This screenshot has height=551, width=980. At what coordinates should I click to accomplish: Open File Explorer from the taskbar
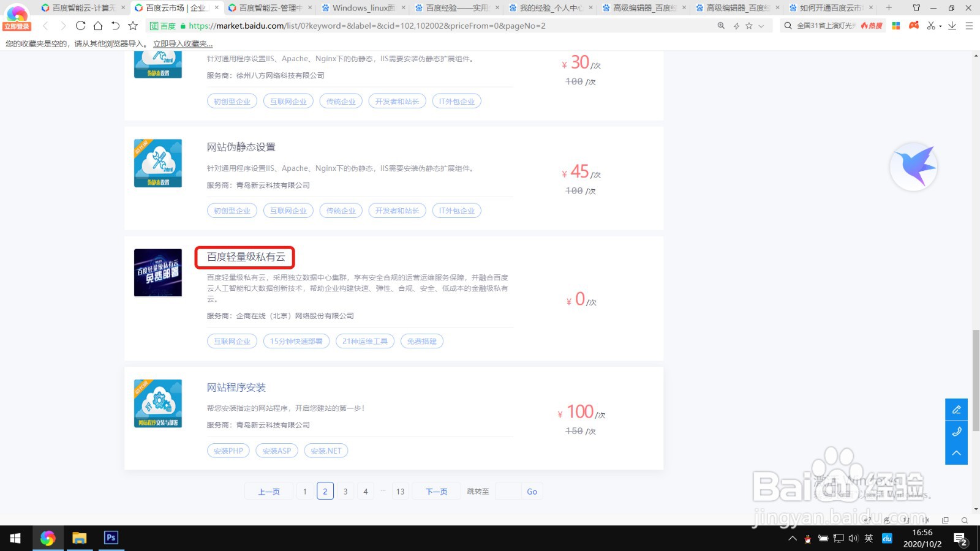coord(79,538)
